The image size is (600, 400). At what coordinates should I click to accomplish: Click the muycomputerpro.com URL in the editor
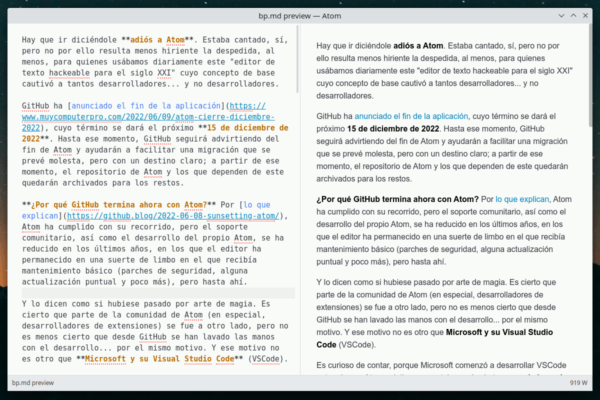[x=148, y=117]
